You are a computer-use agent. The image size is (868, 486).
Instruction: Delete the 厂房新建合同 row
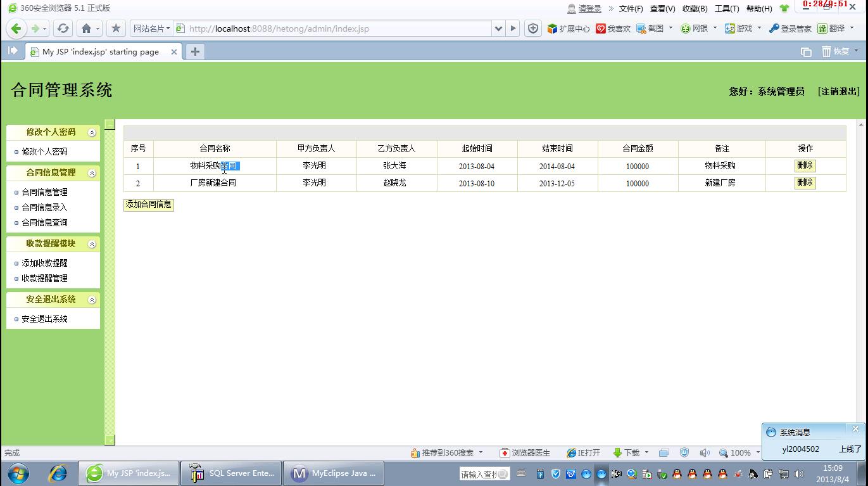tap(805, 182)
